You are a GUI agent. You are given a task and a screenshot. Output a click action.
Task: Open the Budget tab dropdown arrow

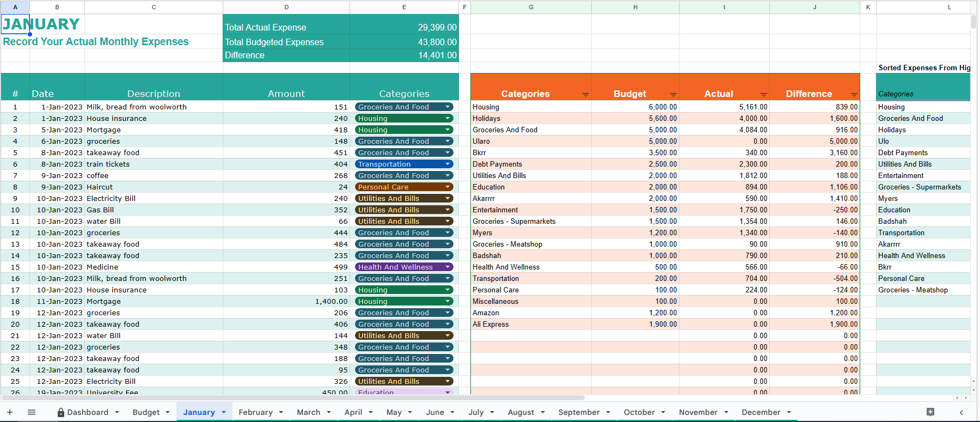[x=168, y=412]
